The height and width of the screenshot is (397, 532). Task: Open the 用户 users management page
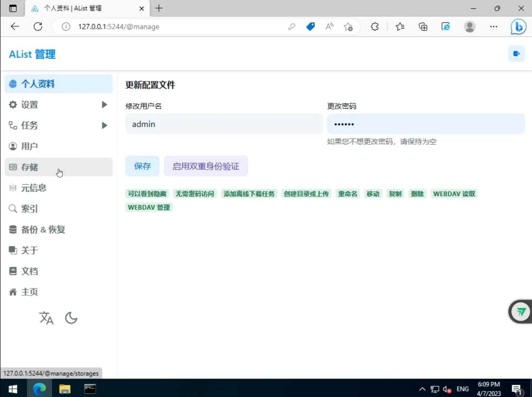[30, 146]
